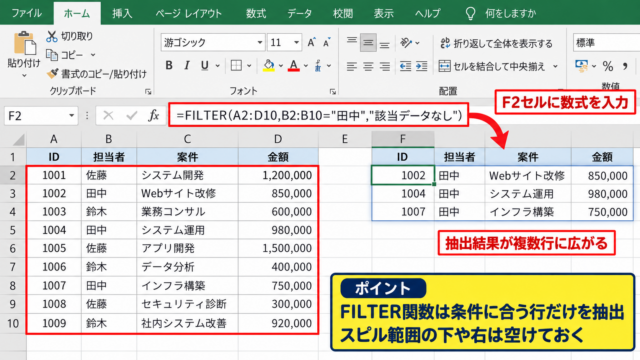Click the Format Painter (書式のコピー/貼り付け) brush
Viewport: 640px width, 360px height.
(53, 73)
